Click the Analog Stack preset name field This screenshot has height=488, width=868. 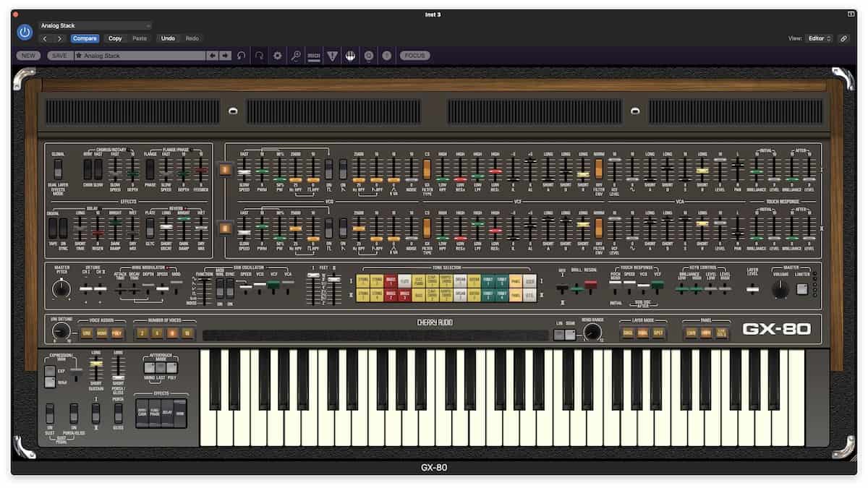(x=140, y=56)
